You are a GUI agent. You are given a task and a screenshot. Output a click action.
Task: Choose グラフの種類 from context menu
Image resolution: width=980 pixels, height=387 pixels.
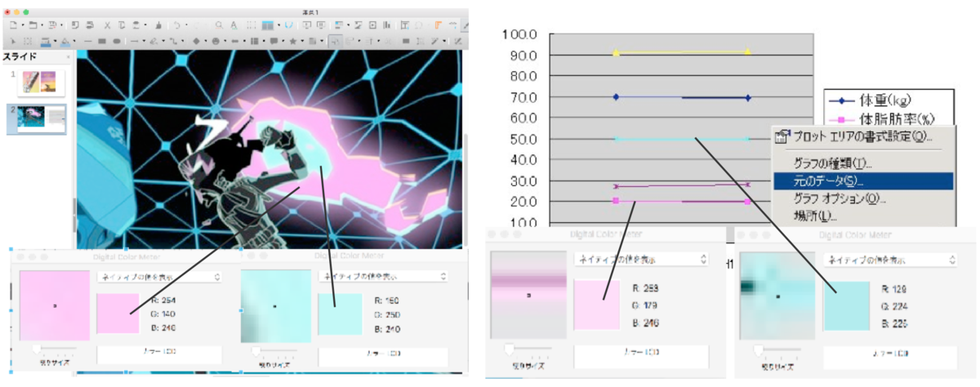pyautogui.click(x=863, y=163)
